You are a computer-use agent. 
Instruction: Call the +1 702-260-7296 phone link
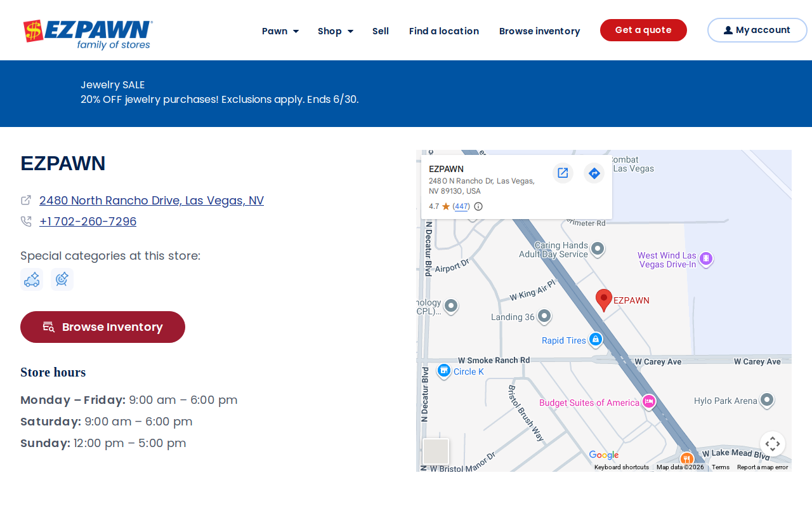[88, 222]
